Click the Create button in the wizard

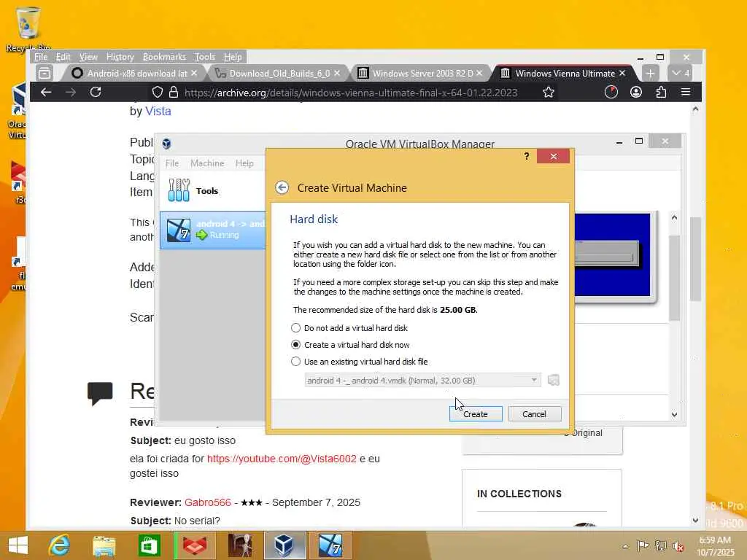point(476,414)
